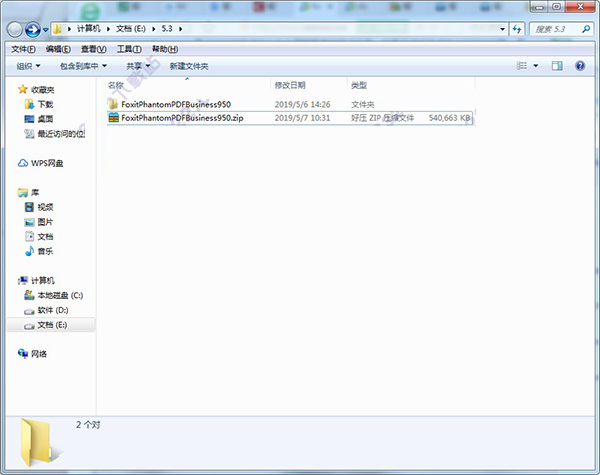The width and height of the screenshot is (600, 475).
Task: Click the WPS网盘 cloud icon
Action: [x=23, y=163]
